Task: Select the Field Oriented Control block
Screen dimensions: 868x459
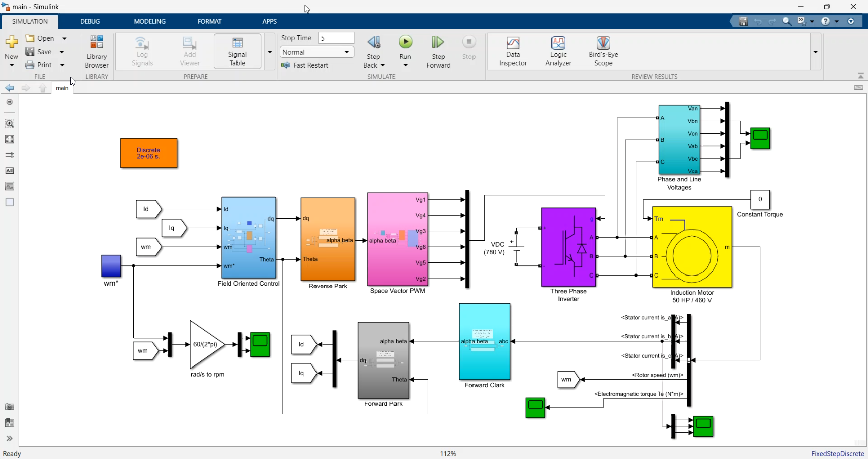Action: (249, 238)
